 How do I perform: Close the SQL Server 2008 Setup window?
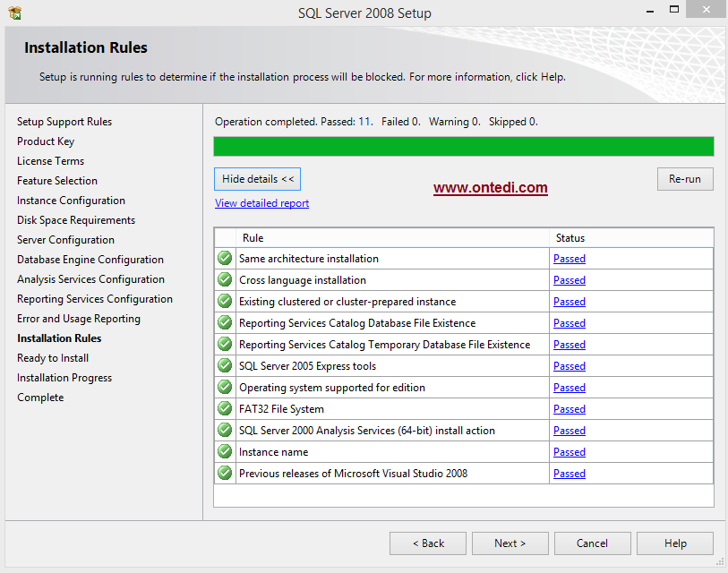[706, 9]
